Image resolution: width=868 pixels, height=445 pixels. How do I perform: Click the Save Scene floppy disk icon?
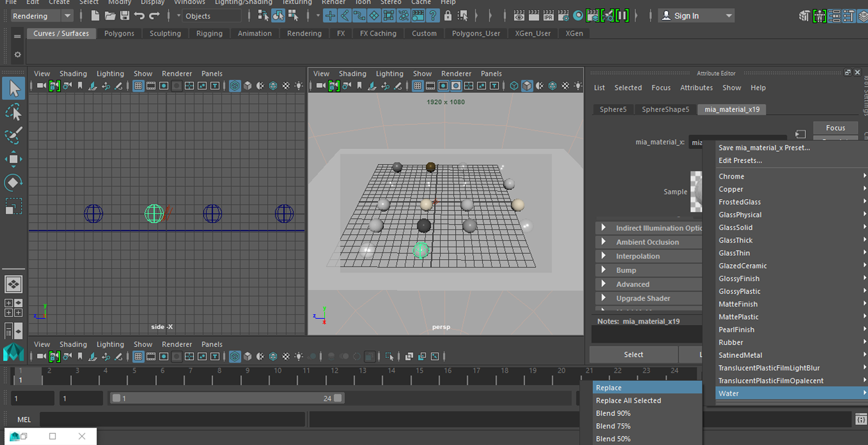point(125,16)
